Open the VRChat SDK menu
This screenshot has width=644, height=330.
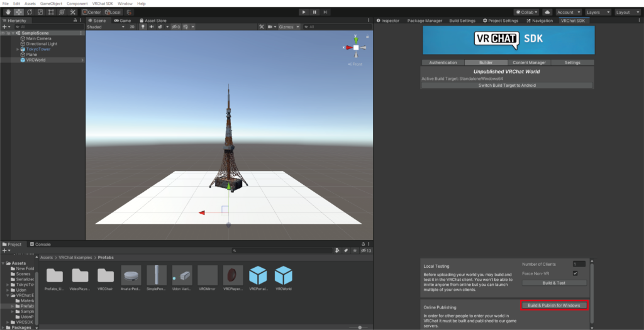click(x=103, y=3)
